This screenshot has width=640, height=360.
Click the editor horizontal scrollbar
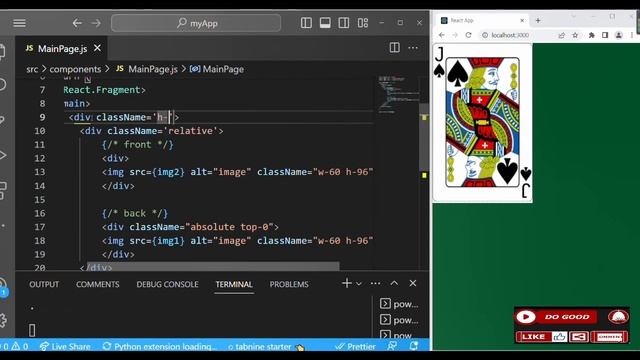tap(213, 266)
